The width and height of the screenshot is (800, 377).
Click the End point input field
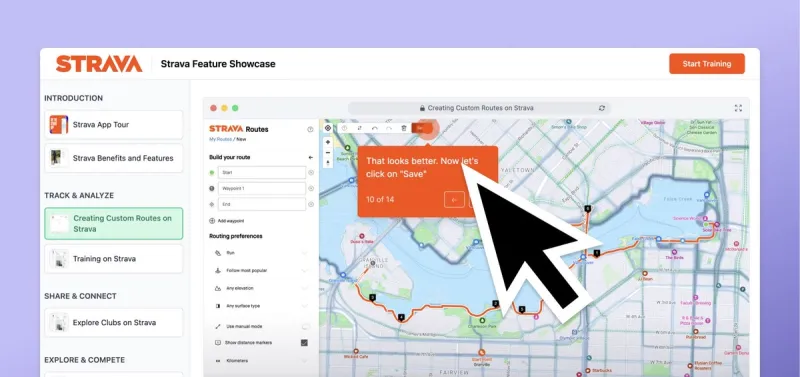[x=262, y=204]
